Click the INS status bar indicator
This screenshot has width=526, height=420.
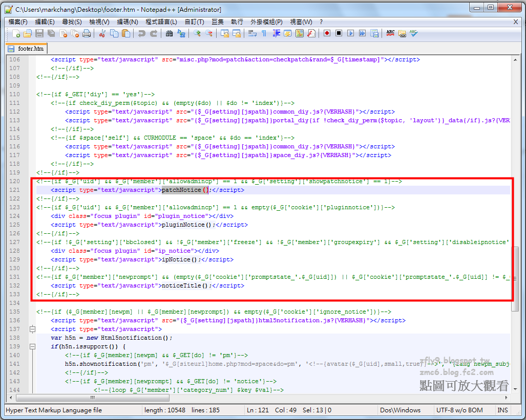click(x=502, y=410)
